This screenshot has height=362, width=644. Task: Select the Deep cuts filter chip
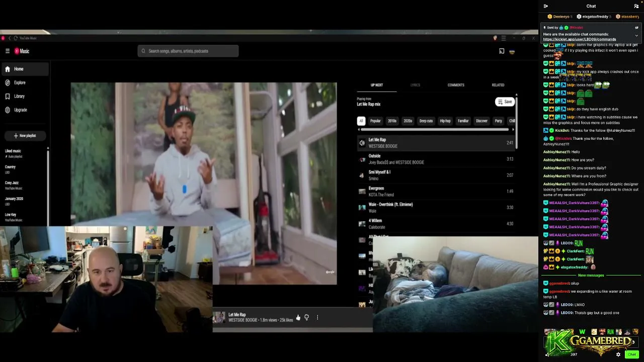[x=426, y=121]
